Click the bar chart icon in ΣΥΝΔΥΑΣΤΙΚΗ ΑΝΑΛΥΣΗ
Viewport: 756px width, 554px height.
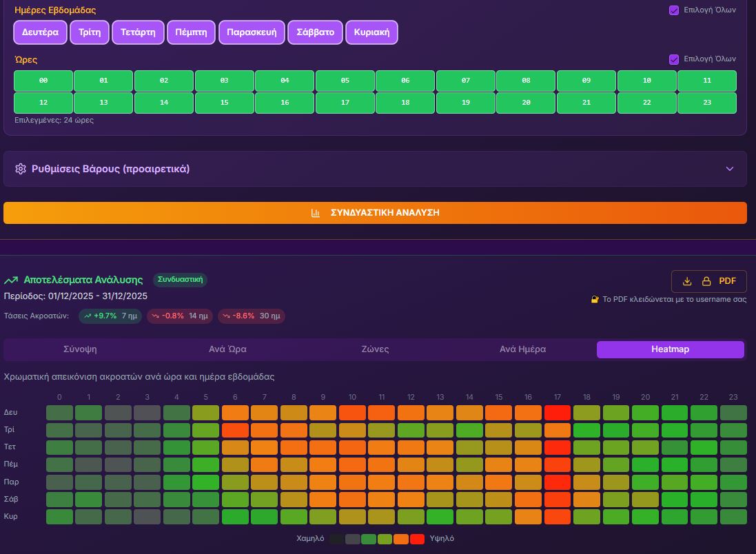[316, 213]
